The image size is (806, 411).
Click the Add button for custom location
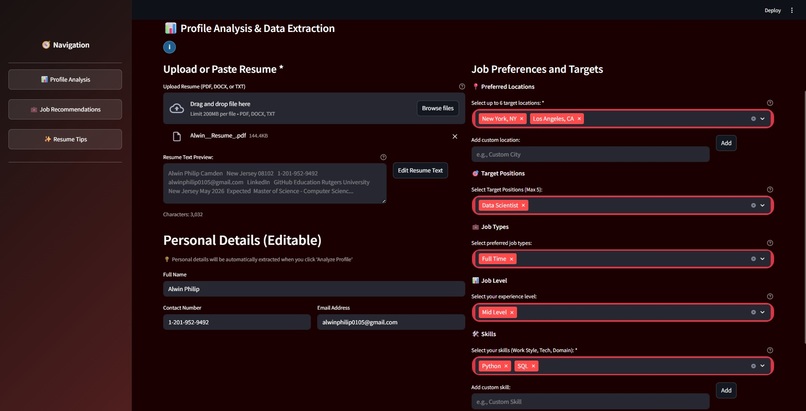click(726, 143)
